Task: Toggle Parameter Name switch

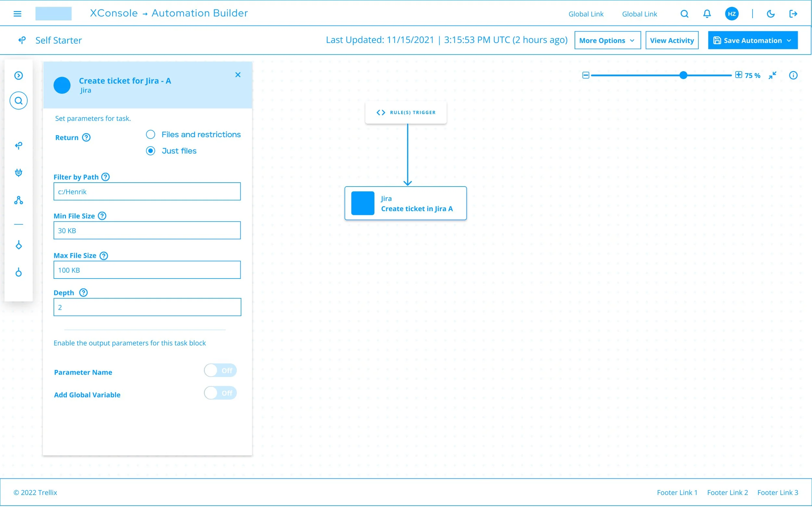Action: (220, 370)
